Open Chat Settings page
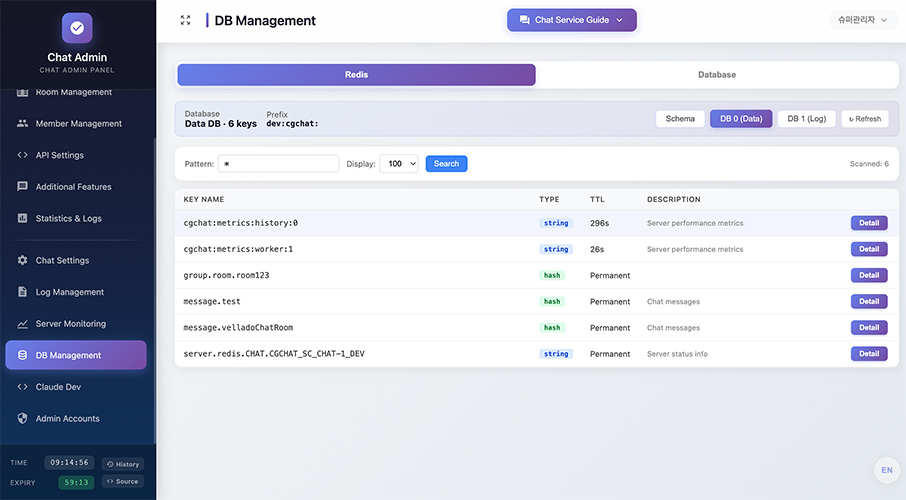906x500 pixels. pyautogui.click(x=77, y=260)
